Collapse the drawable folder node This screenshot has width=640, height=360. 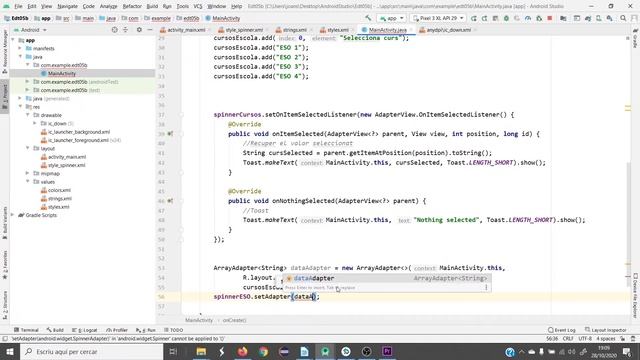(x=27, y=115)
